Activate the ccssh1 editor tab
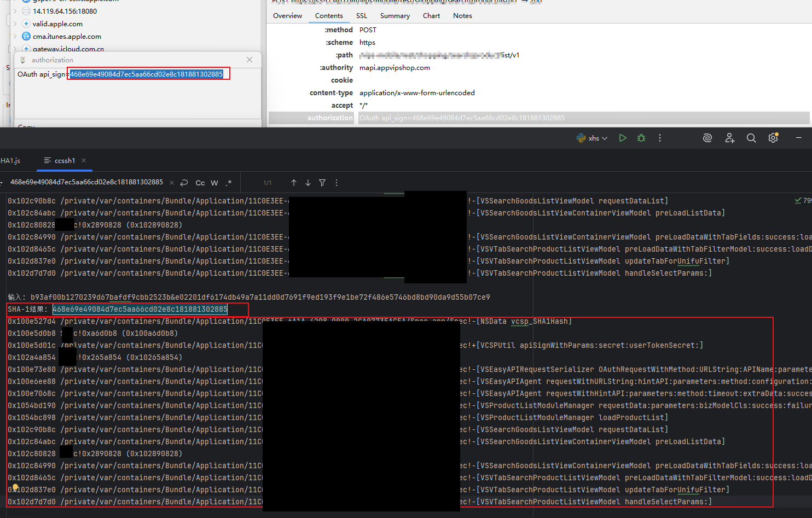This screenshot has height=518, width=812. click(65, 160)
